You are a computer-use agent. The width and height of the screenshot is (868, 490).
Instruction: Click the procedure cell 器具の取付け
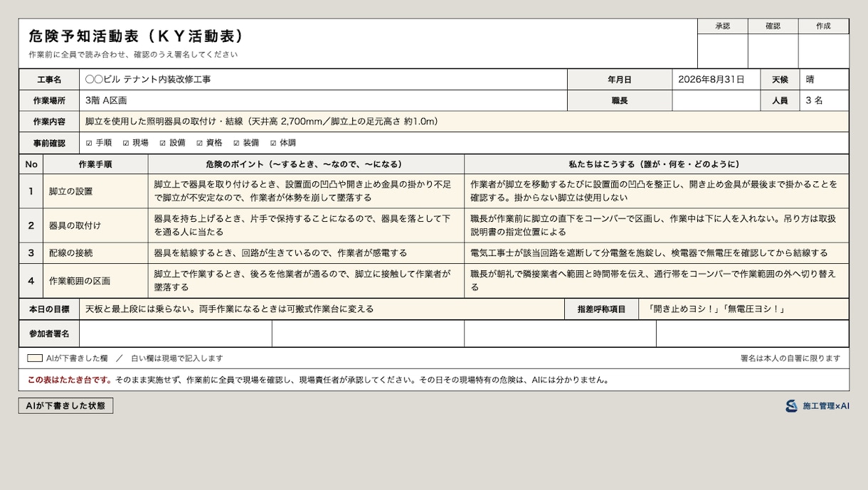95,225
